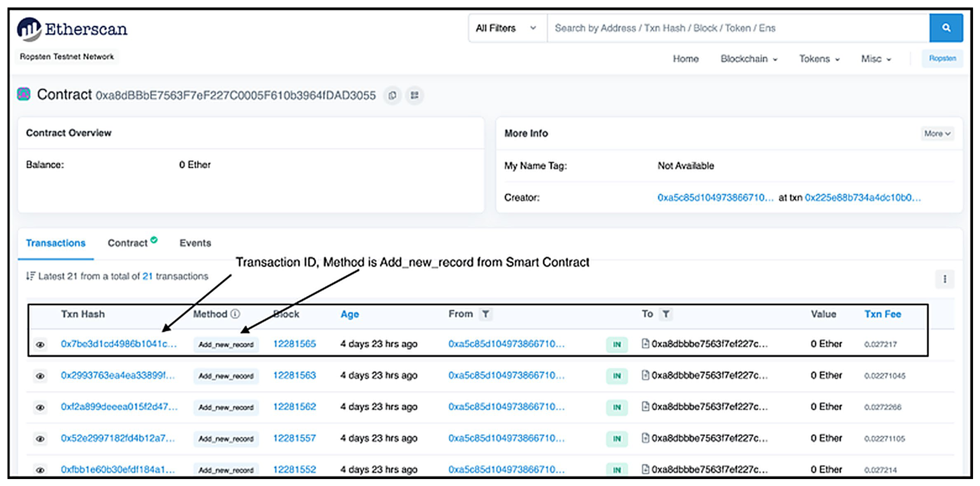Screen dimensions: 980x486
Task: Click the contract file icon in block 12281565 row
Action: click(645, 344)
